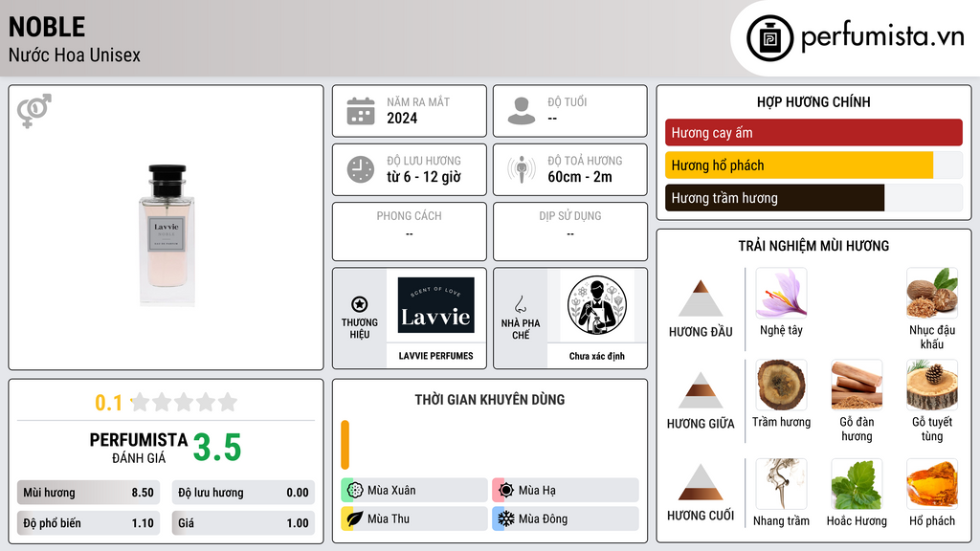980x551 pixels.
Task: Click the perfumista.vn site name
Action: click(882, 36)
